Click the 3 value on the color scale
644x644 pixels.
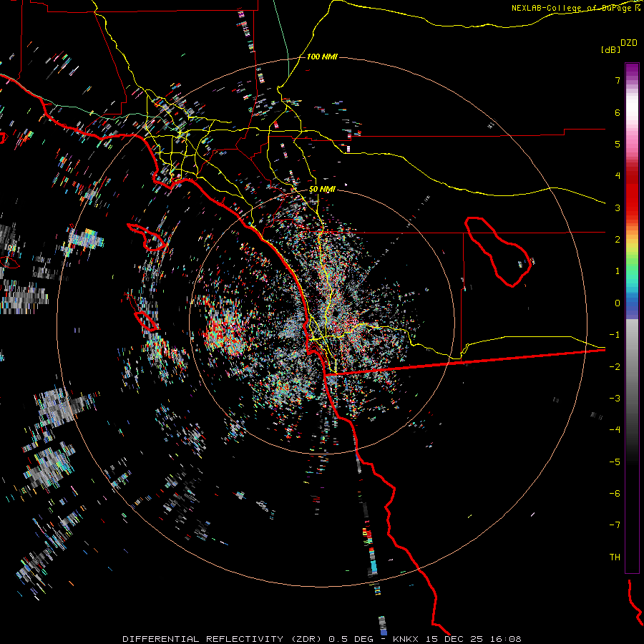tap(618, 208)
